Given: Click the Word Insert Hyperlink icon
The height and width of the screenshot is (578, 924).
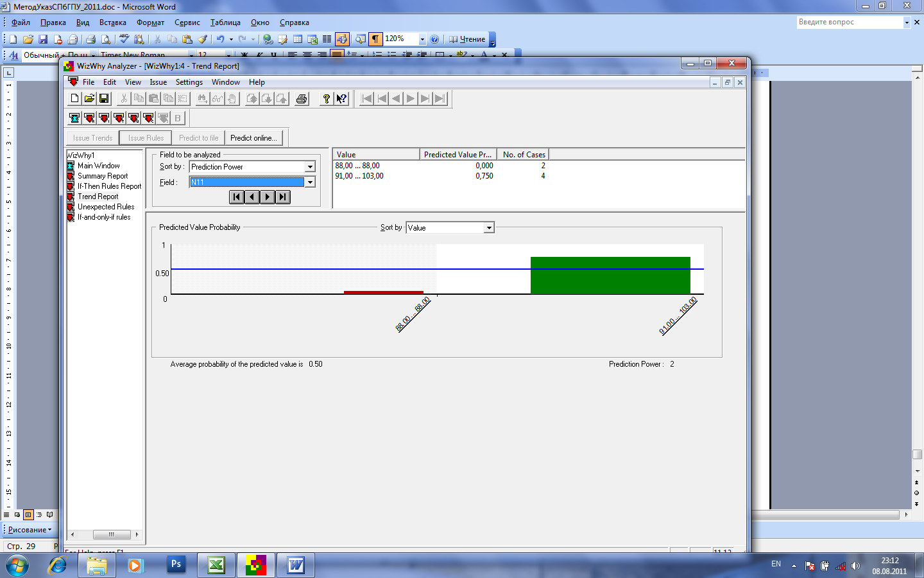Looking at the screenshot, I should [268, 39].
